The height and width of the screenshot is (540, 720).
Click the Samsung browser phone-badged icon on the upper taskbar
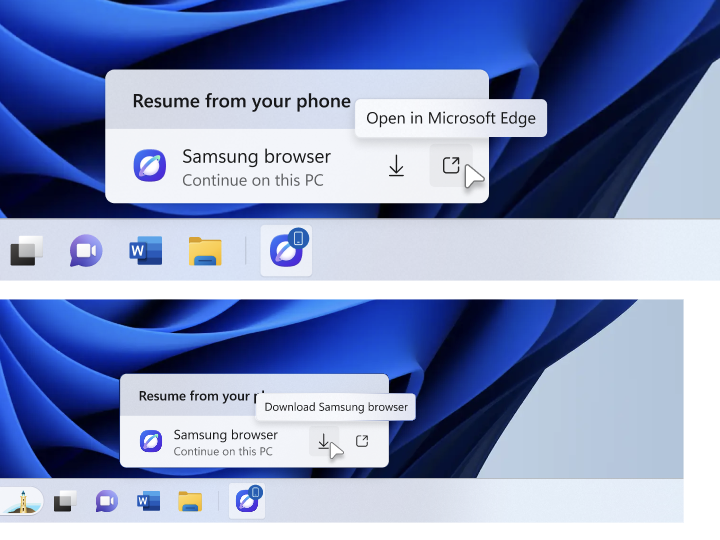tap(287, 250)
